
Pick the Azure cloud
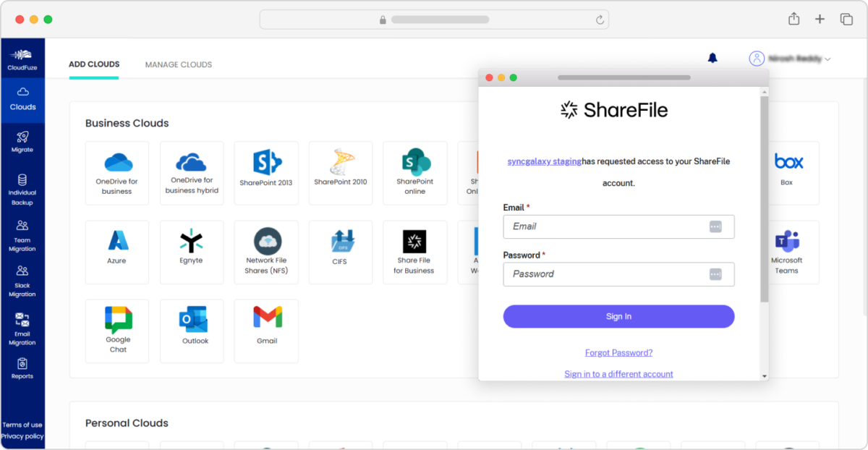(x=116, y=252)
